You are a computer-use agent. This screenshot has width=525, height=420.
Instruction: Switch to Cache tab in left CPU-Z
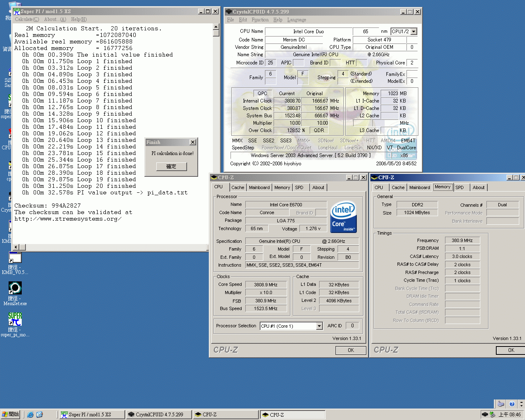238,187
